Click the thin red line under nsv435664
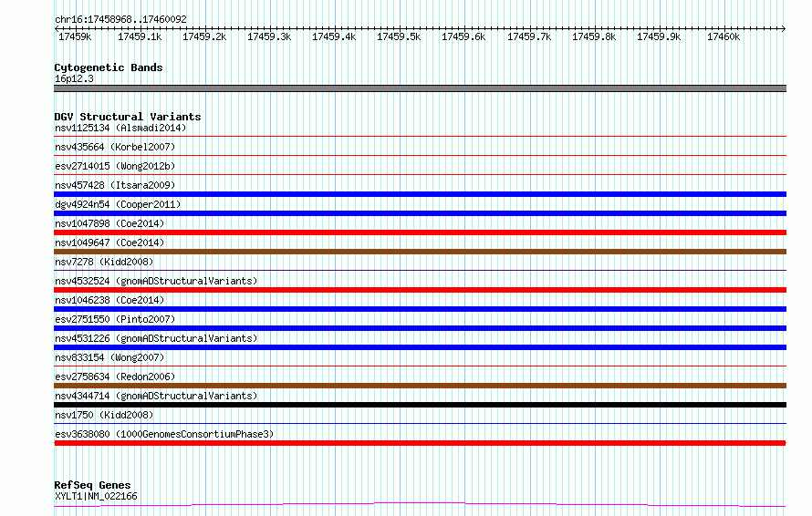812x516 pixels. pos(420,155)
